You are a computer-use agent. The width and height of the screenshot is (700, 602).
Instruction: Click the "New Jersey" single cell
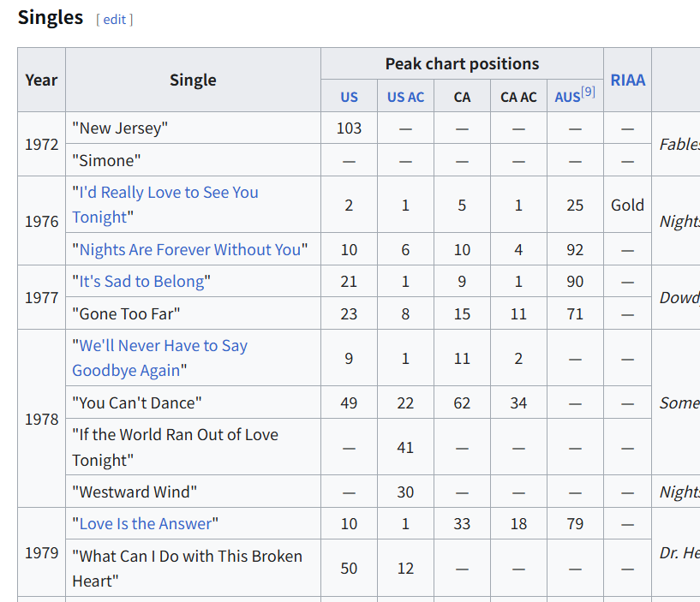[x=193, y=128]
